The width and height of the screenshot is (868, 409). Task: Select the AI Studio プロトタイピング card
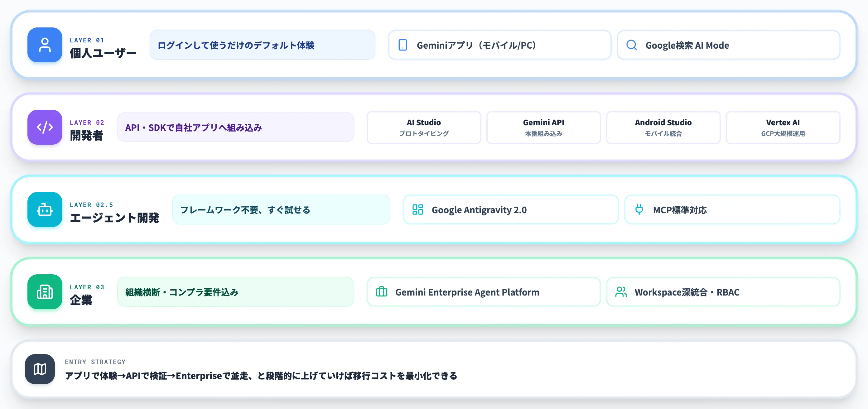coord(424,128)
